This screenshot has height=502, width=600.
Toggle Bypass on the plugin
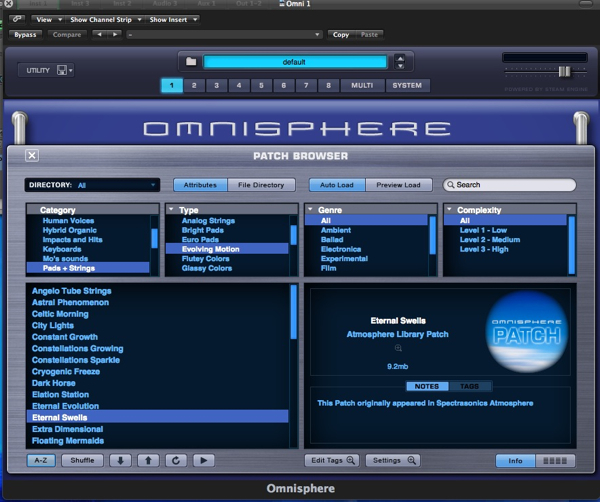coord(25,35)
